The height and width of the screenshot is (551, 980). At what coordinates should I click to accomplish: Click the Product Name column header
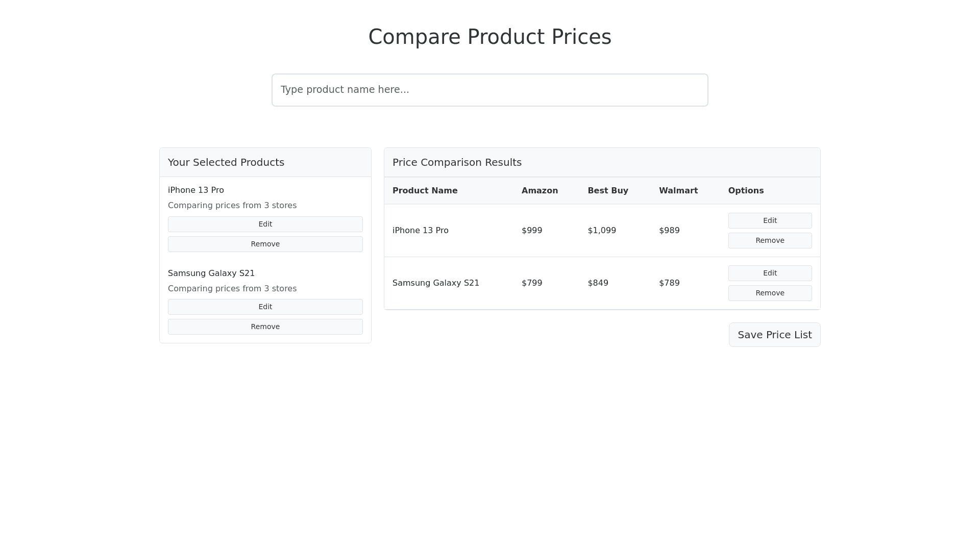(425, 190)
